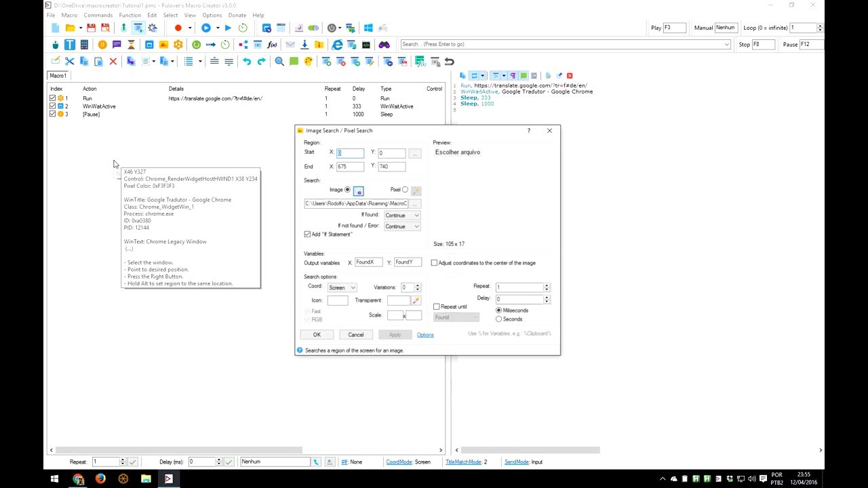Click the region select ellipsis button
Image resolution: width=868 pixels, height=488 pixels.
coord(414,154)
